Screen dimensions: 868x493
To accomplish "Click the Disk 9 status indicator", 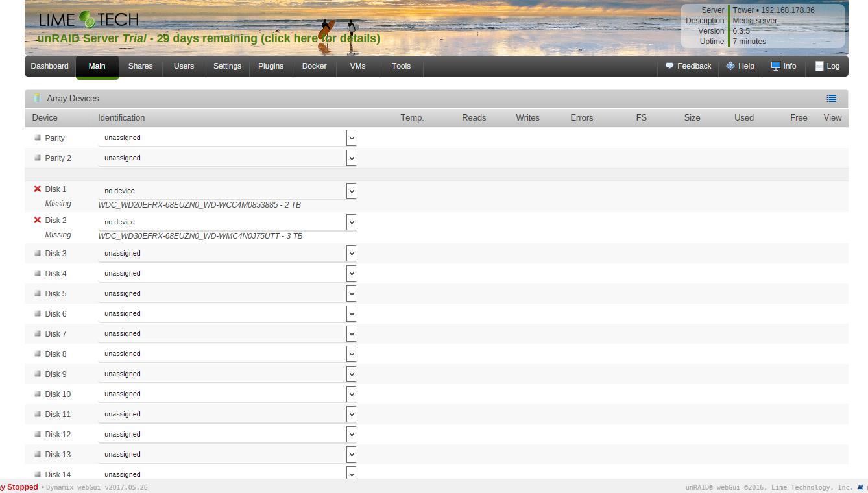I will click(38, 374).
